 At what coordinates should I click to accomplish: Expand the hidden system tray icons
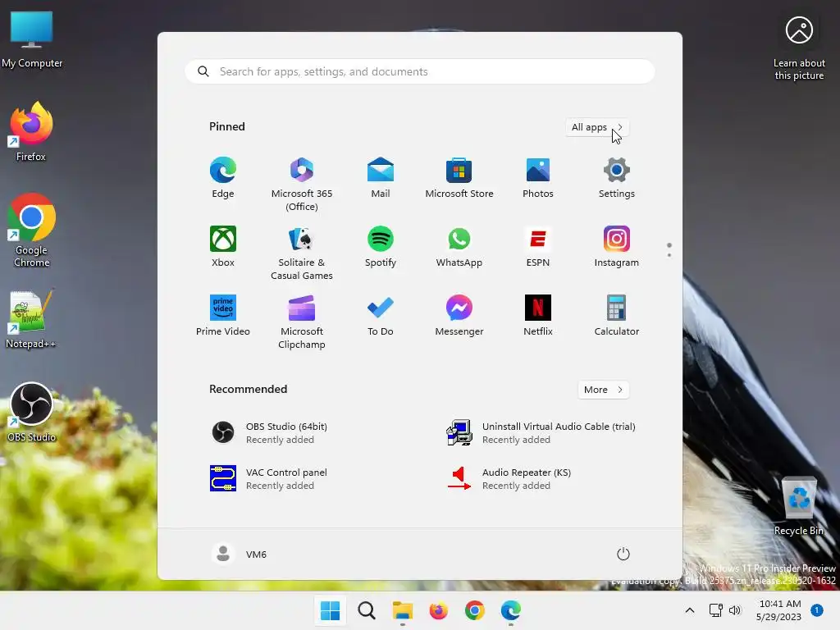690,610
